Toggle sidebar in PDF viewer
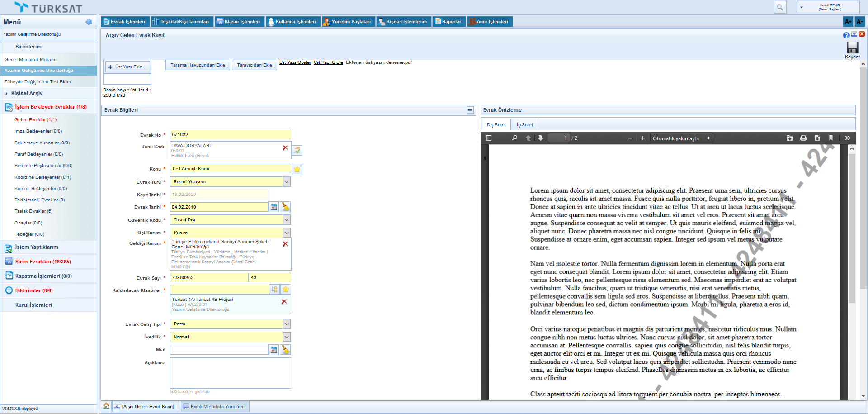Screen dimensions: 868x414 (x=489, y=138)
